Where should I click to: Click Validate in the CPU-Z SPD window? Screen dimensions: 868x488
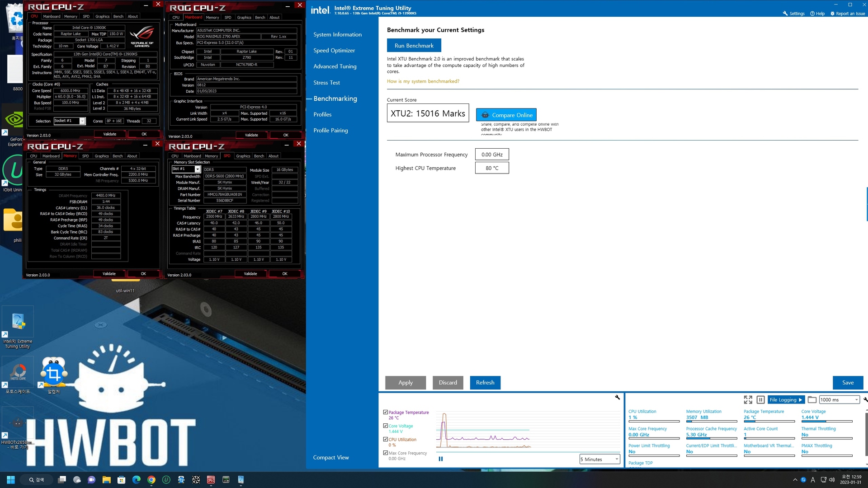(x=250, y=273)
